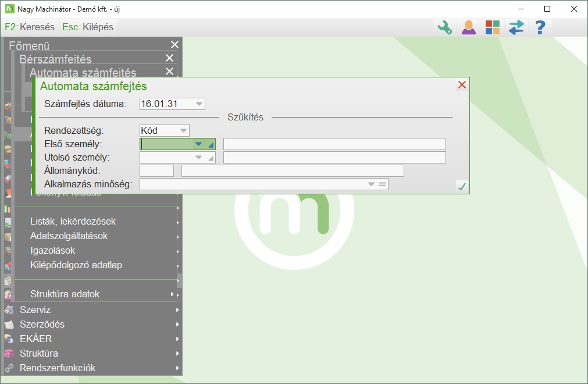Click Alkalmazás minőség list lines icon

[x=383, y=184]
